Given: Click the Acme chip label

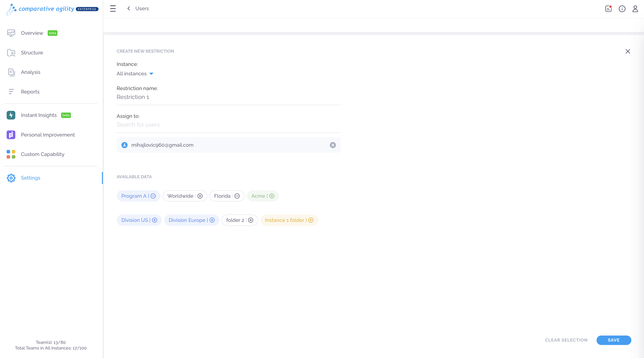Looking at the screenshot, I should point(258,196).
